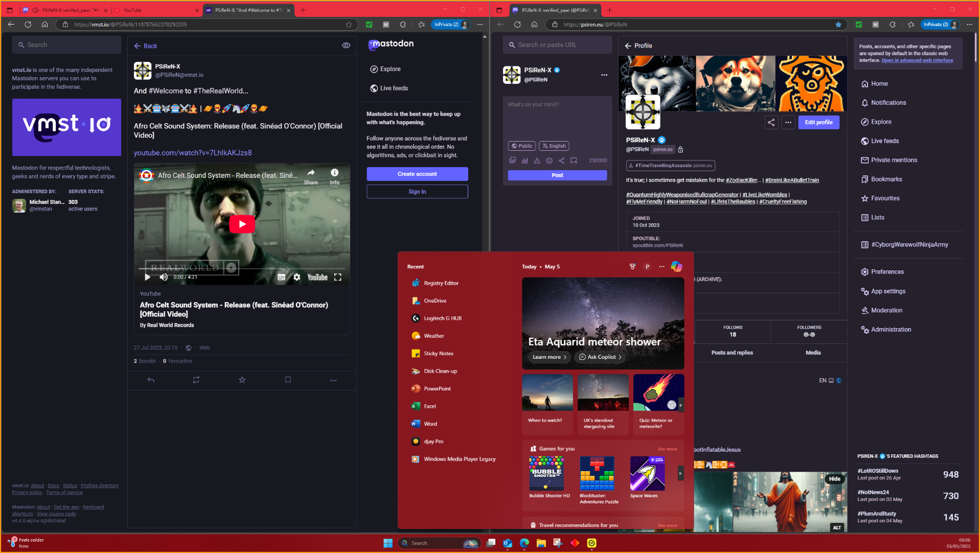
Task: Hide the sensitive media with Hide button
Action: pyautogui.click(x=835, y=479)
